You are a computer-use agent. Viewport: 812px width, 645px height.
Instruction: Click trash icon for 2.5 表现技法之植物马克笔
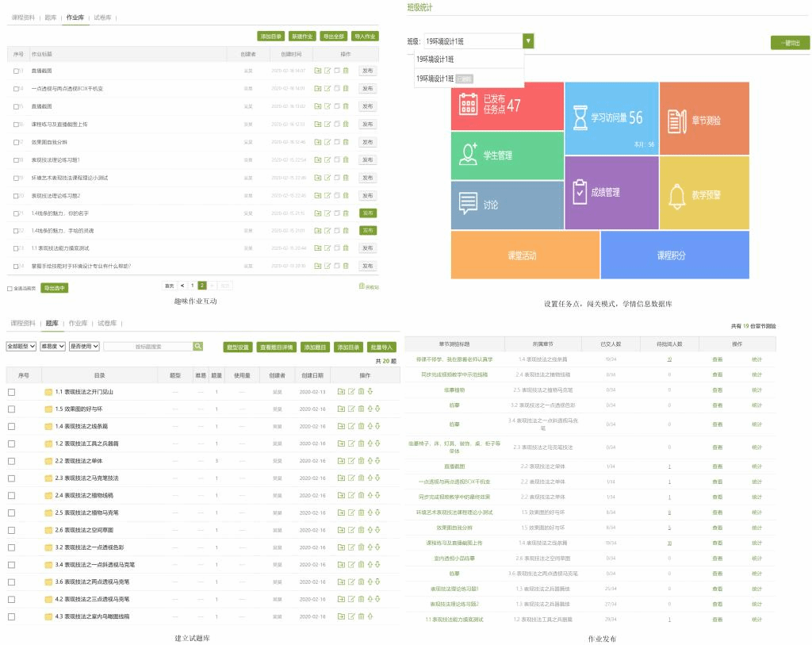pyautogui.click(x=360, y=513)
